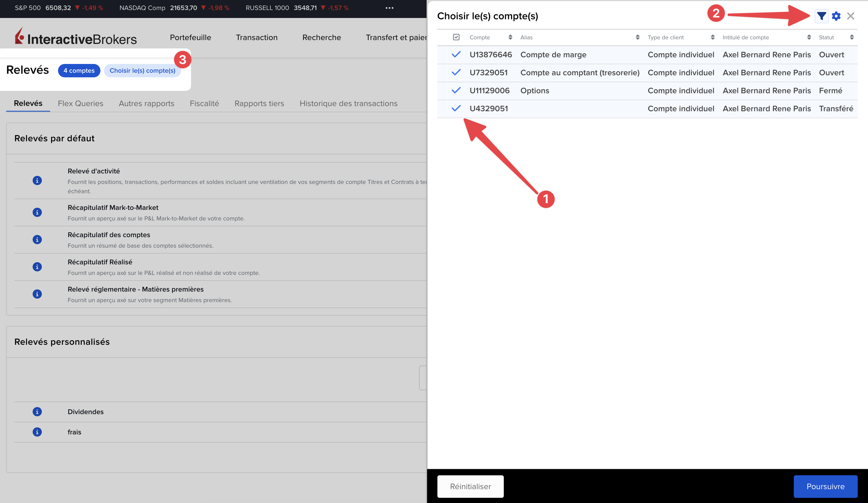868x503 pixels.
Task: Click info icon beside Relevé d'activité
Action: pos(37,181)
